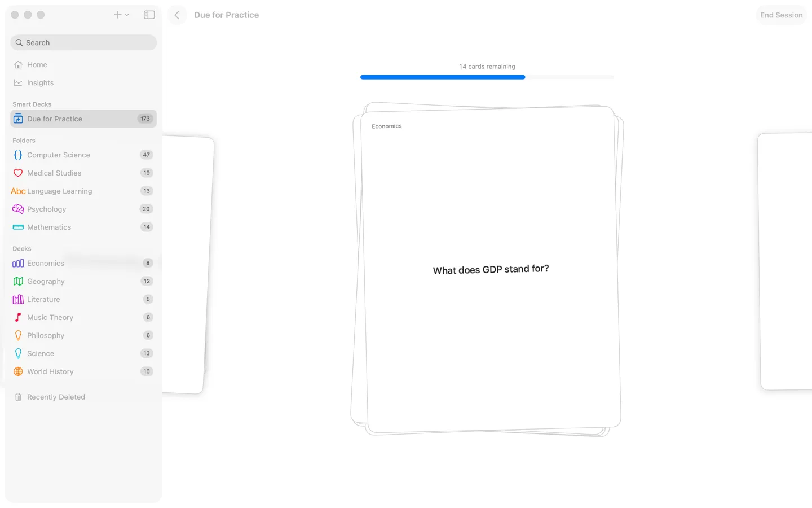Click the 20 count badge for Psychology

(x=147, y=209)
